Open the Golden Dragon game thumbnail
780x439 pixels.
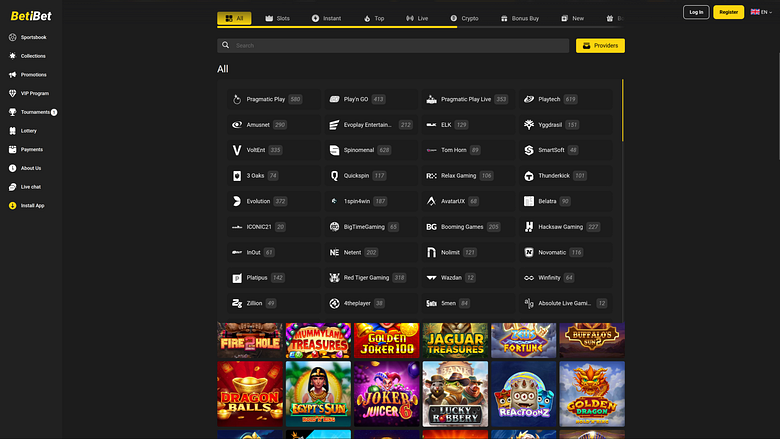point(592,394)
